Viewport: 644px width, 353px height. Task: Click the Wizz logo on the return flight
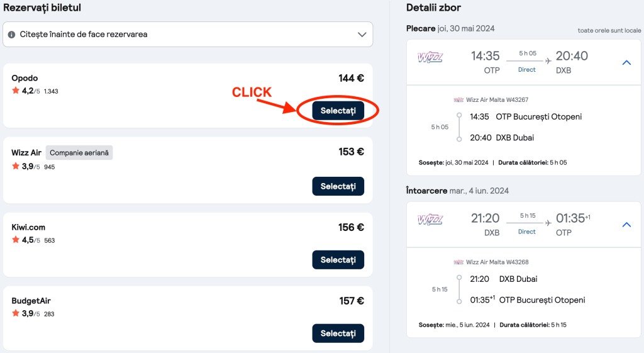click(430, 220)
